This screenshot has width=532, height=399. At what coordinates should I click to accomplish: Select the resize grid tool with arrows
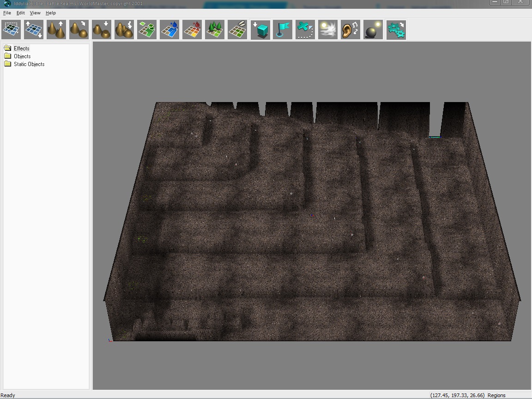(34, 30)
